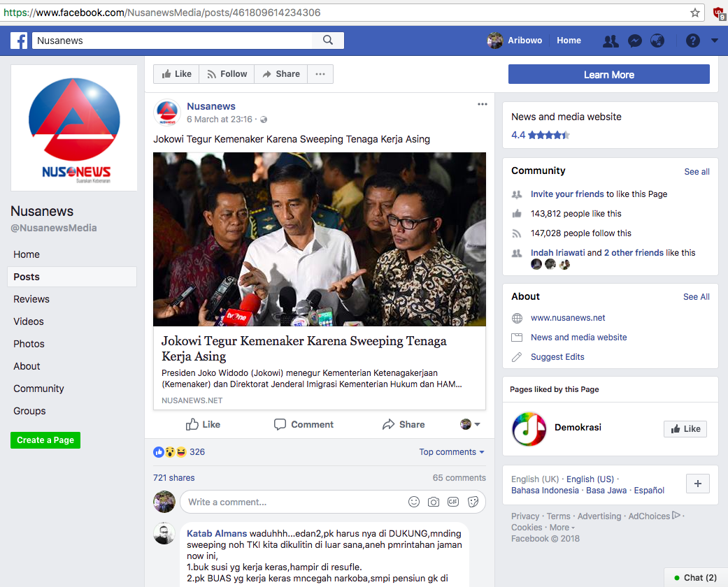The width and height of the screenshot is (728, 587).
Task: Open the Videos tab
Action: tap(28, 321)
